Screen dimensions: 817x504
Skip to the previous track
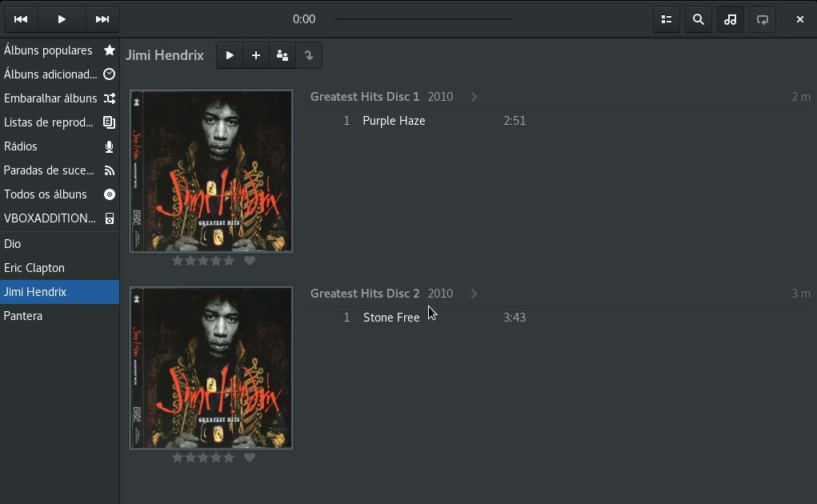point(21,19)
